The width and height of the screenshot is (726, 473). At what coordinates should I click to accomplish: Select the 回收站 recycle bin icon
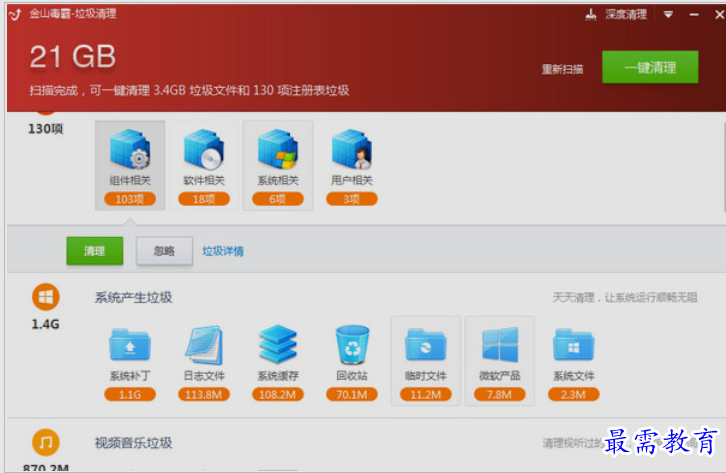pyautogui.click(x=352, y=345)
